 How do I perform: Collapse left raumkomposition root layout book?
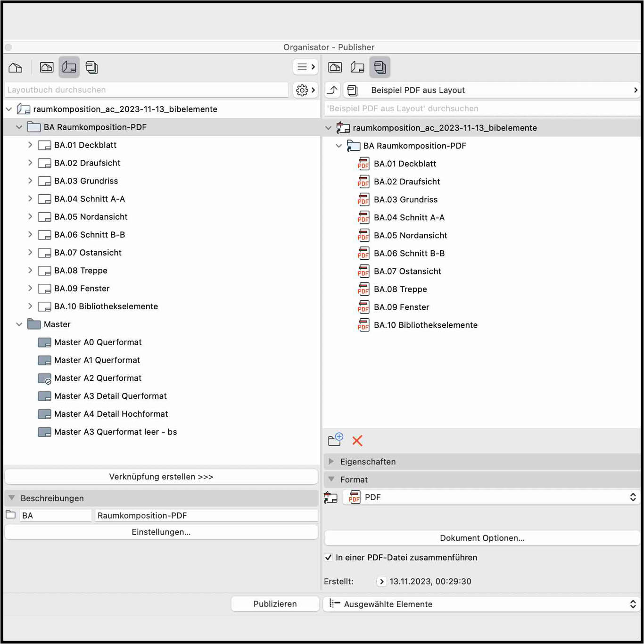tap(8, 109)
